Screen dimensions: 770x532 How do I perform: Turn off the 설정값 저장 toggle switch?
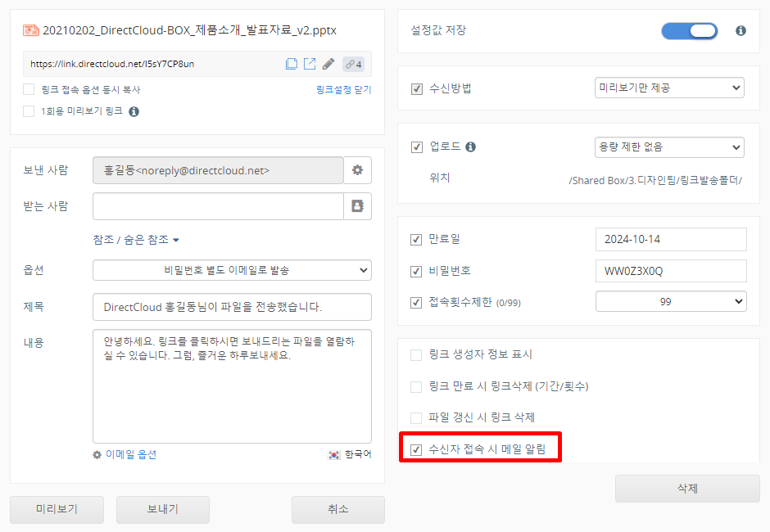(689, 31)
